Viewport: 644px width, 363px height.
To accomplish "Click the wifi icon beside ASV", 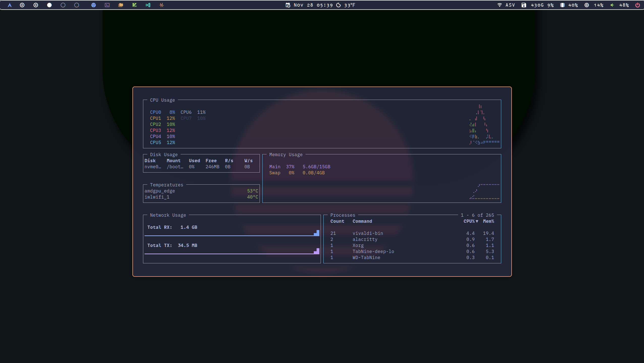I will tap(499, 5).
